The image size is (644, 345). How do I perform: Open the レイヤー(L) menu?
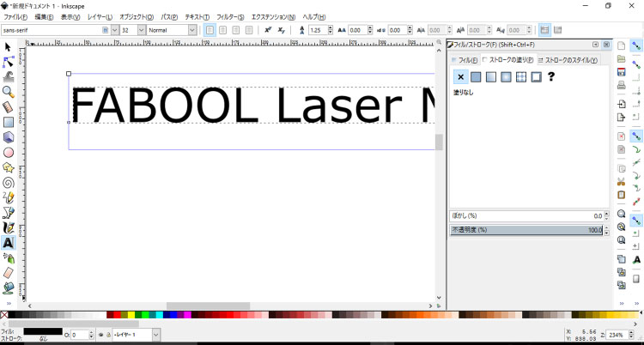coord(100,17)
